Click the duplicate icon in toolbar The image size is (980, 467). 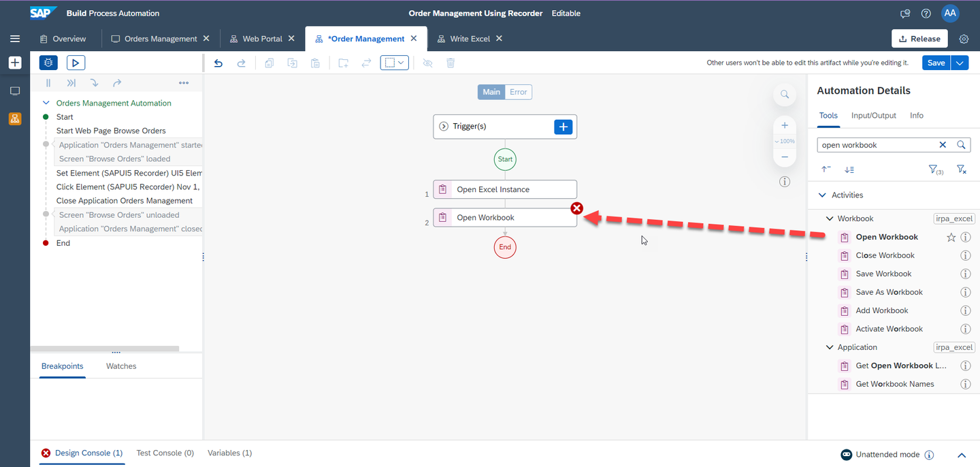pos(292,63)
